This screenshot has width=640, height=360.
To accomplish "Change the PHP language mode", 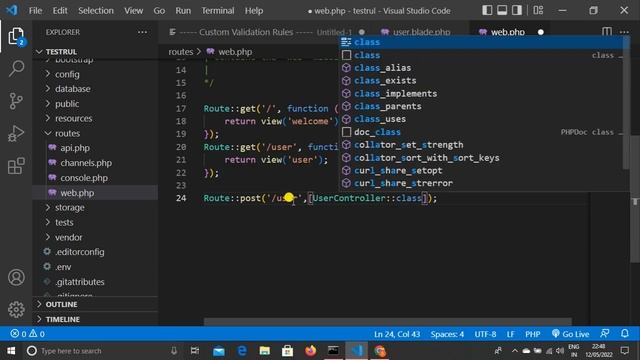I will [533, 334].
